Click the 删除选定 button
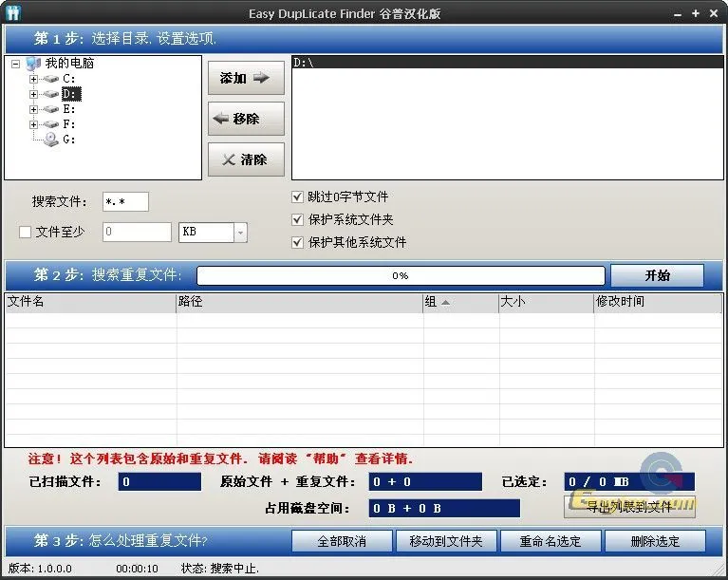Viewport: 728px width, 580px height. [655, 541]
